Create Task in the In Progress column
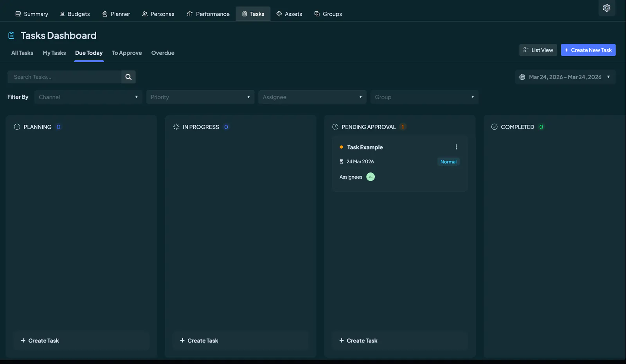 240,341
